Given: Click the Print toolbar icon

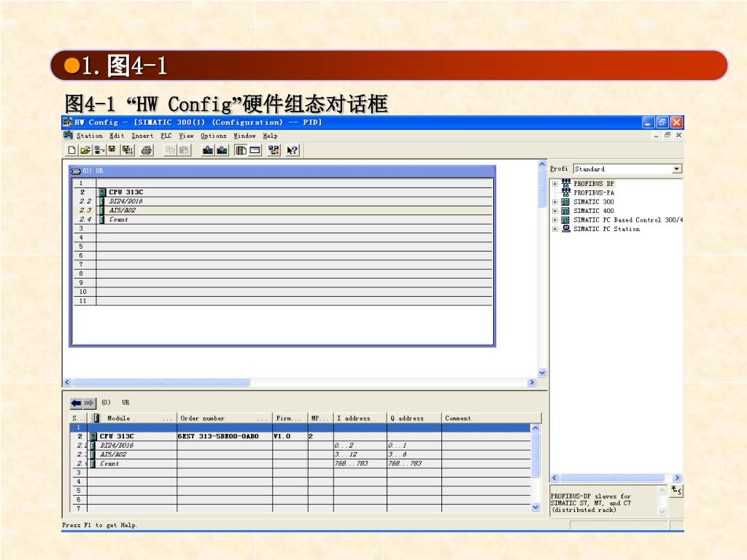Looking at the screenshot, I should click(x=147, y=150).
